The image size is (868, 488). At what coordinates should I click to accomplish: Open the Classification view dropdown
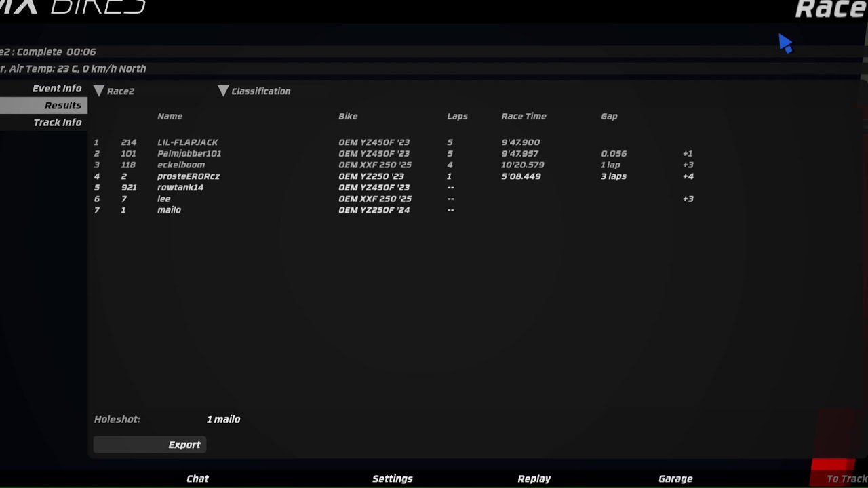coord(254,91)
